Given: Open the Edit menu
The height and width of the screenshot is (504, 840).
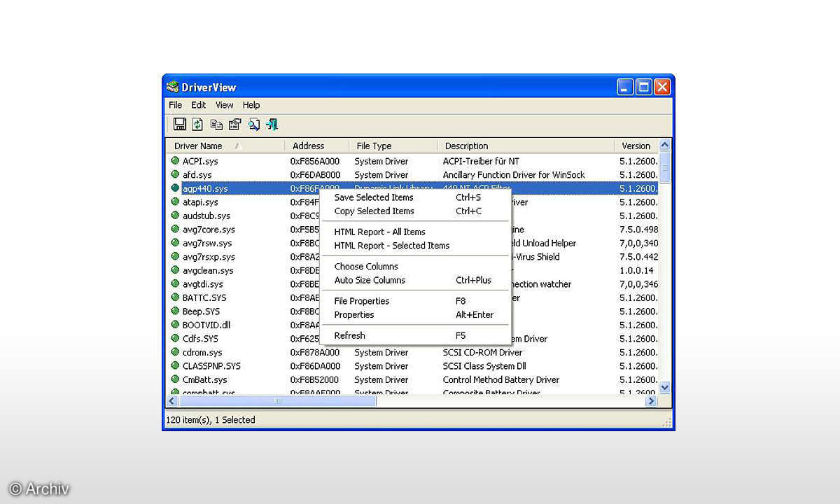Looking at the screenshot, I should (x=199, y=105).
